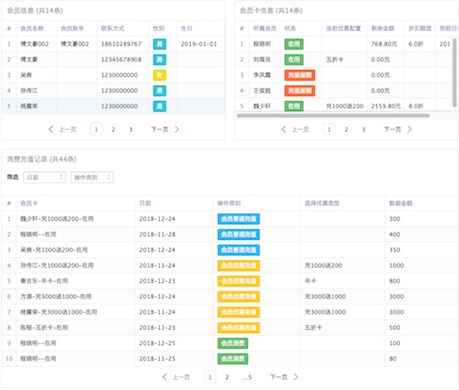Click previous page arrow in 会员卡信息 panel
459x390 pixels.
[x=284, y=129]
